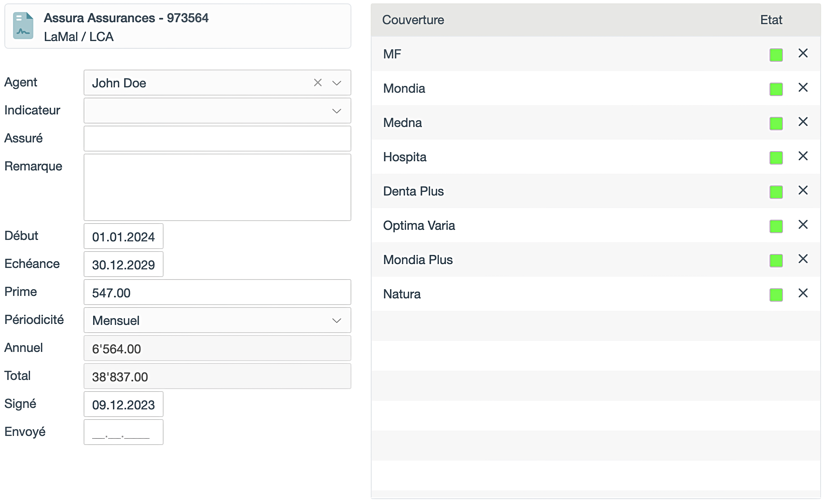Remove the Optima Varia coverage row
This screenshot has width=824, height=504.
[x=803, y=225]
